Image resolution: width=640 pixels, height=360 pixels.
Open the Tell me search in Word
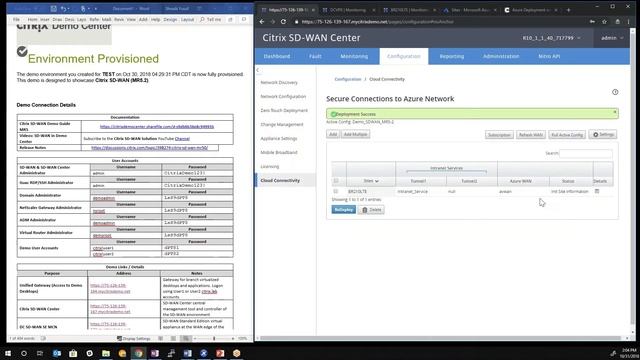210,19
